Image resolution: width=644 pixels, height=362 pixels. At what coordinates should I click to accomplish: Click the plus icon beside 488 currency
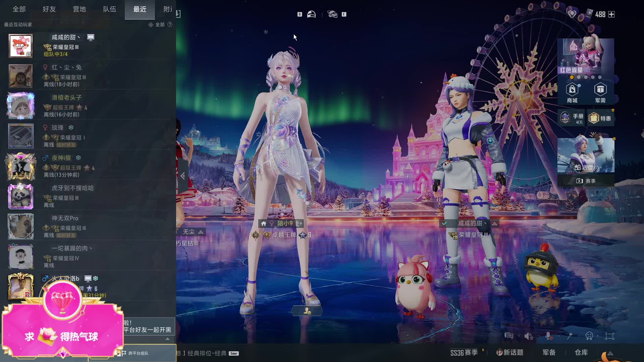pyautogui.click(x=611, y=14)
